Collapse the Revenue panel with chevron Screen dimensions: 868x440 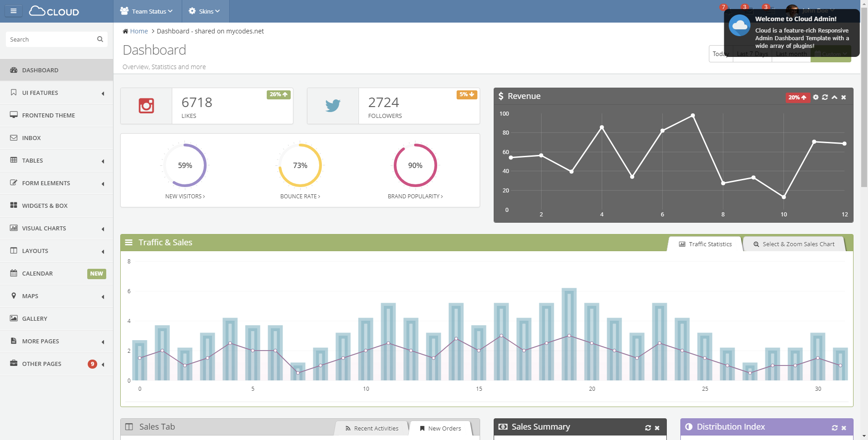click(835, 97)
